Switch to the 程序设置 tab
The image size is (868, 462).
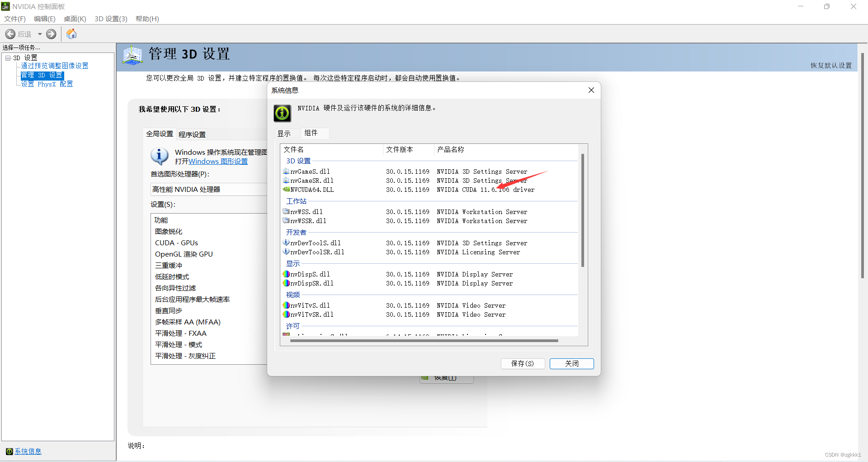tap(192, 134)
